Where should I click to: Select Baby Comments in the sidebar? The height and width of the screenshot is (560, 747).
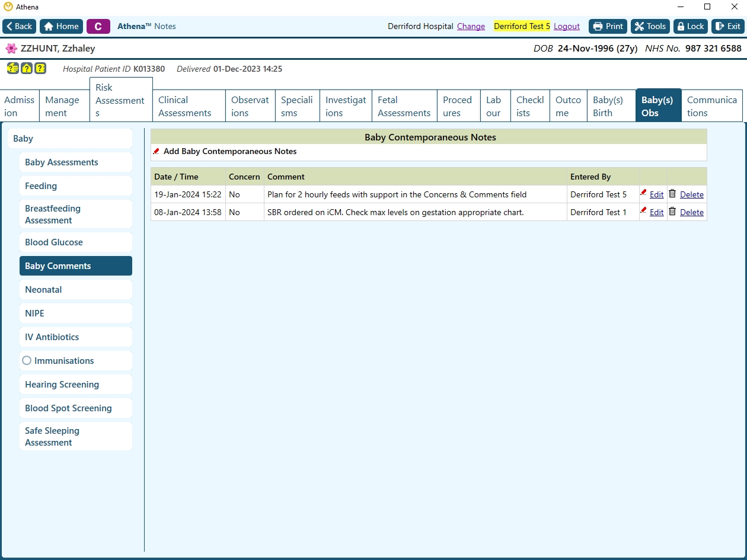[75, 266]
